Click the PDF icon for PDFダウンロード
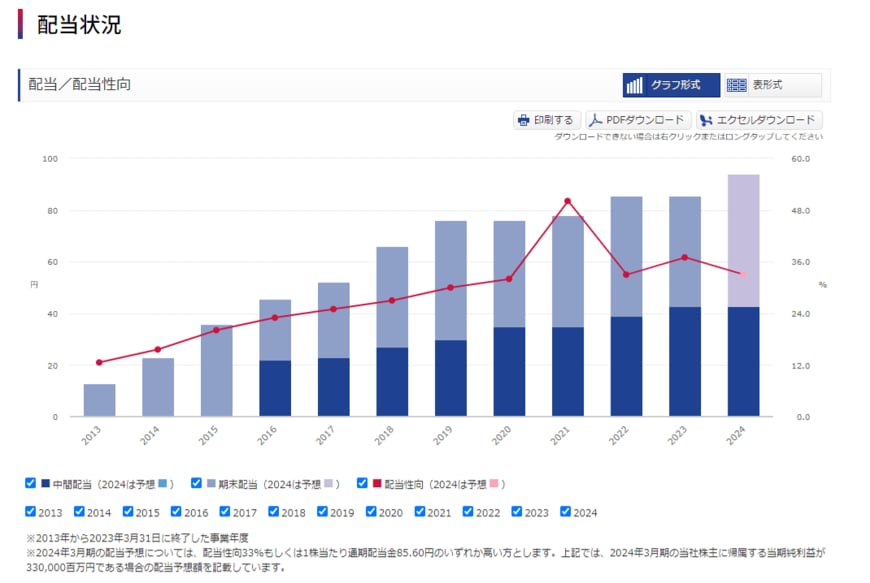 [x=595, y=120]
